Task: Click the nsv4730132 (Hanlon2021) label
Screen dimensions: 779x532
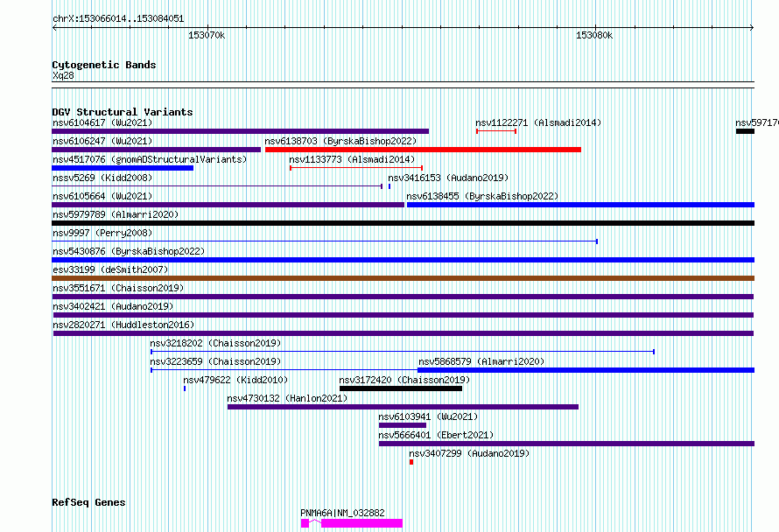Action: (x=287, y=398)
